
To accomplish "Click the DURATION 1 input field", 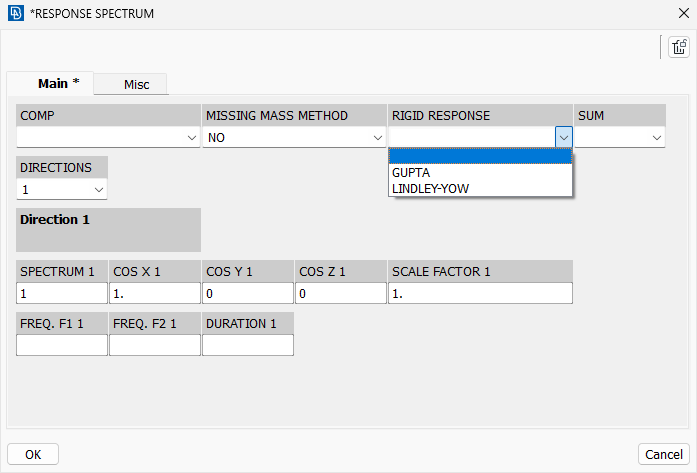I will tap(248, 345).
